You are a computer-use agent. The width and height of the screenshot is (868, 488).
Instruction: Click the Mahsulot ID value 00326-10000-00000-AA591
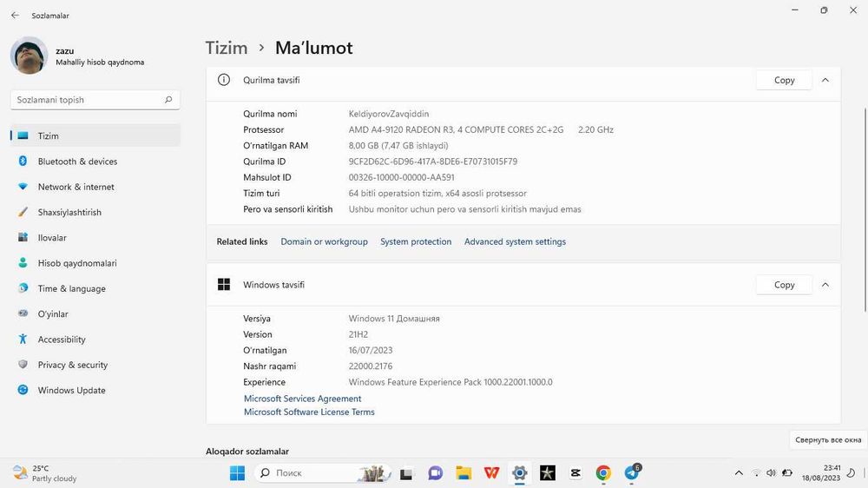(401, 177)
